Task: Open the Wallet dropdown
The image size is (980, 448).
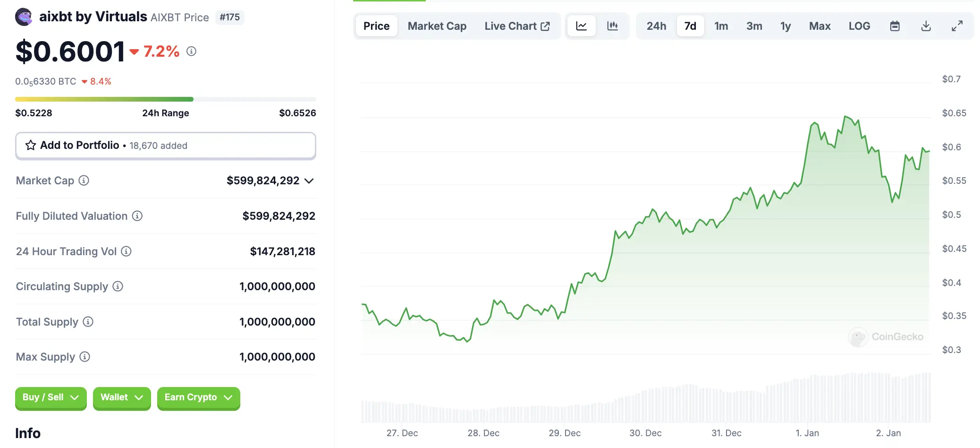Action: pos(121,397)
